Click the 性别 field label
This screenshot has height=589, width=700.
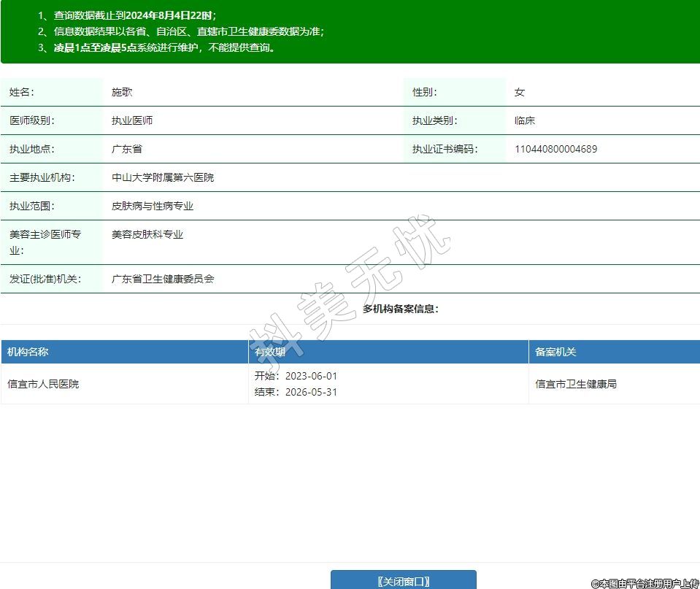click(x=424, y=92)
